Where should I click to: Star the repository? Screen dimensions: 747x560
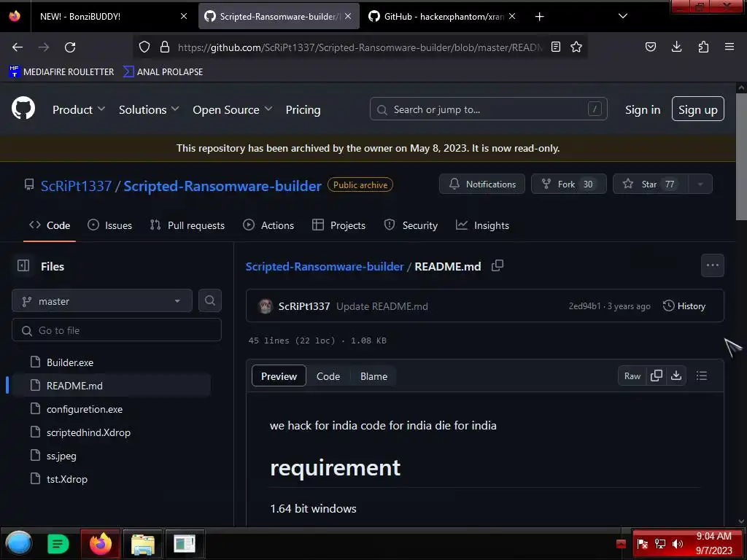coord(650,184)
